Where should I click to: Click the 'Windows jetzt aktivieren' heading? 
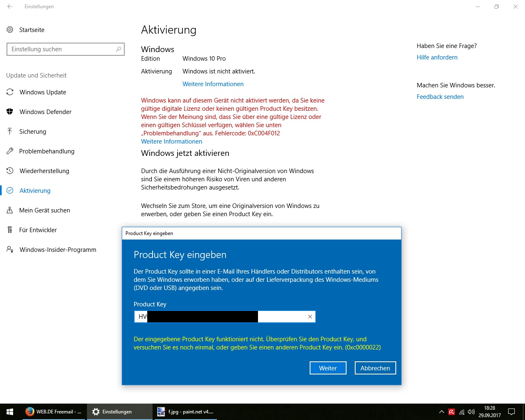click(185, 153)
